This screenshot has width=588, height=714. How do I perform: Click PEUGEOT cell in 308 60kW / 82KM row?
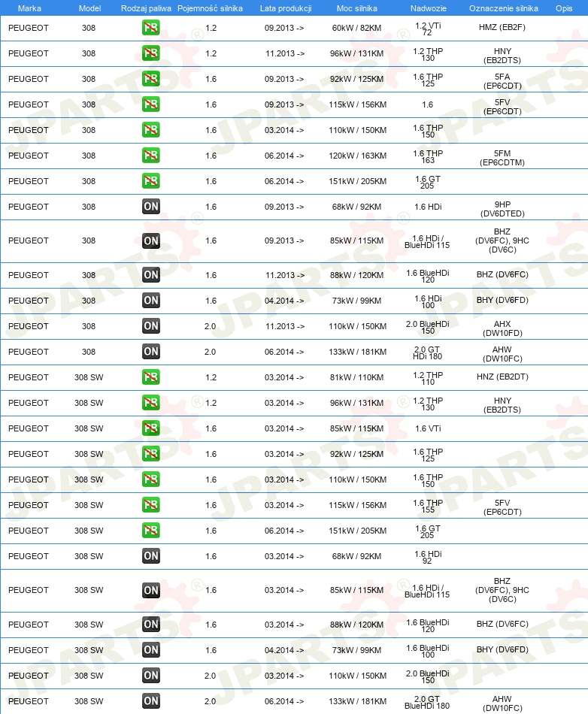coord(29,28)
